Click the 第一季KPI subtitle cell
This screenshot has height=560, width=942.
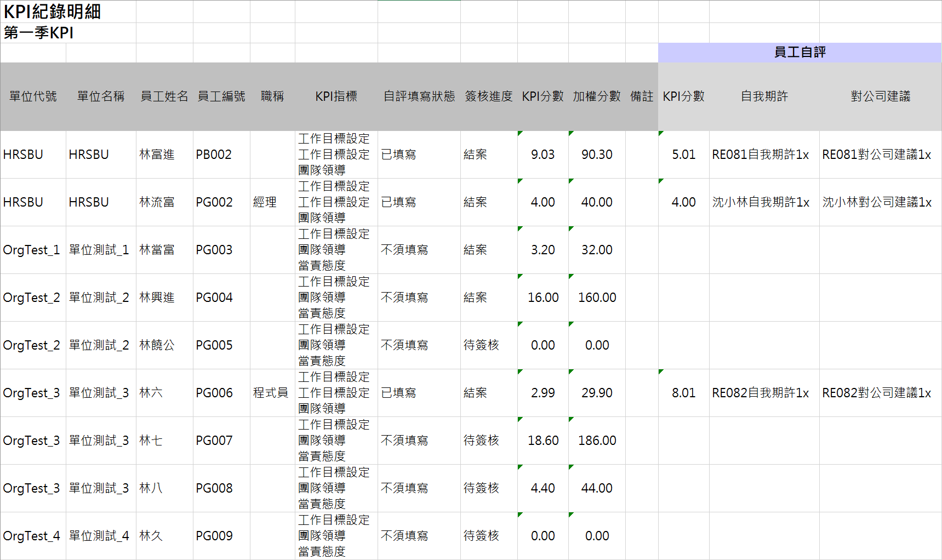tap(38, 33)
